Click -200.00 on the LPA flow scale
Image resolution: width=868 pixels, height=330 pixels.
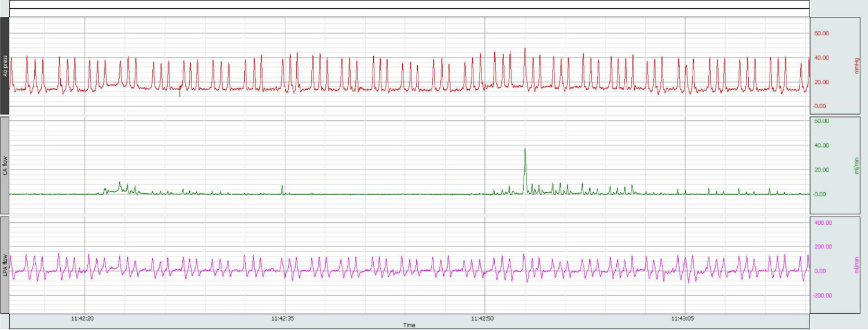[x=823, y=295]
